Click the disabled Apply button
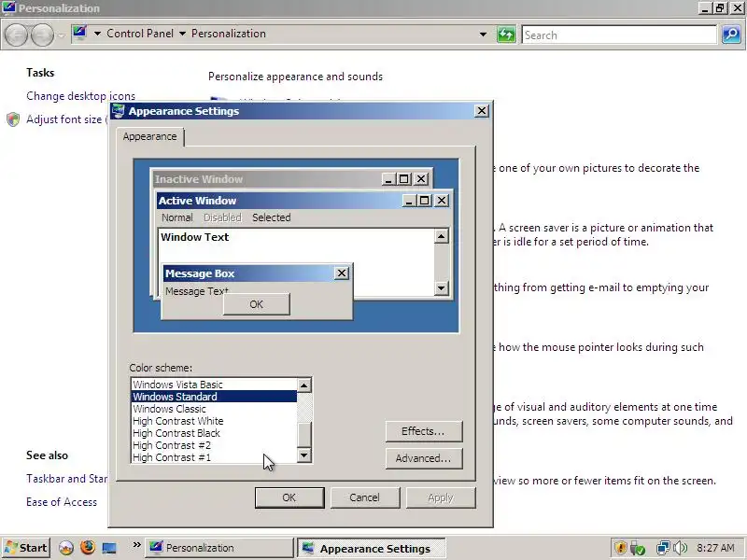This screenshot has height=560, width=747. 441,497
